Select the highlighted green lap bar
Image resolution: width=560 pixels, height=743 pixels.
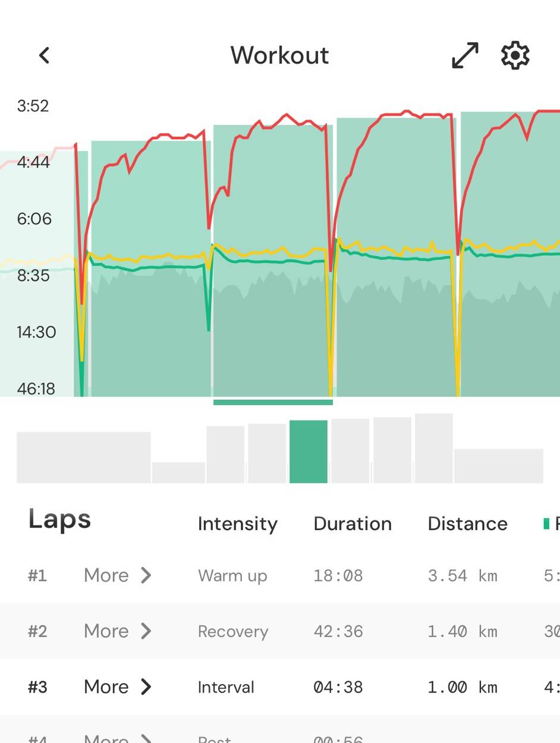309,452
